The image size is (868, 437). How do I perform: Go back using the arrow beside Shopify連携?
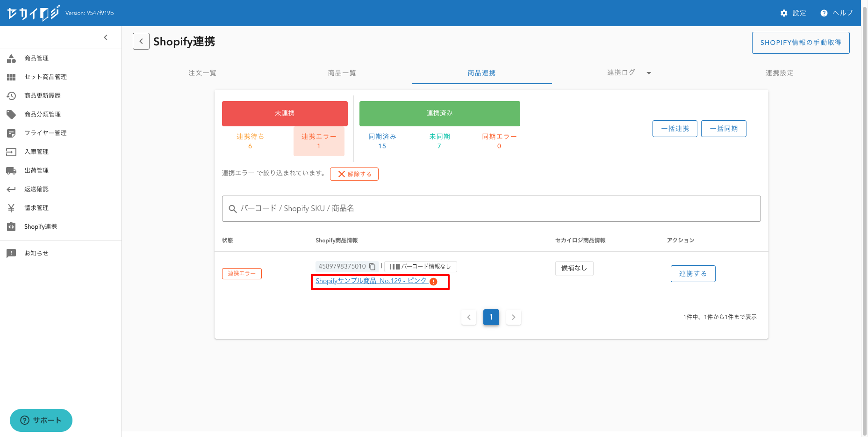pos(141,41)
